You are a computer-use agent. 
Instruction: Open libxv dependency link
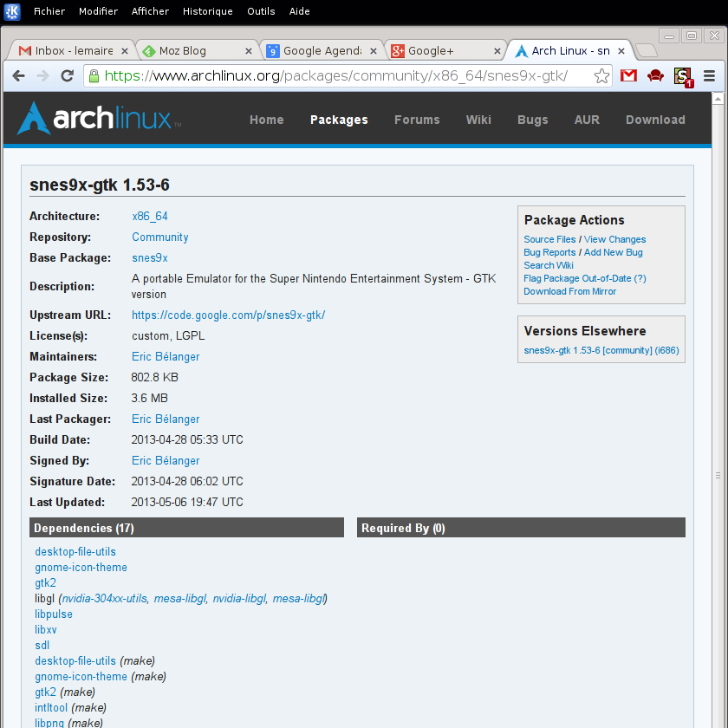pyautogui.click(x=45, y=630)
